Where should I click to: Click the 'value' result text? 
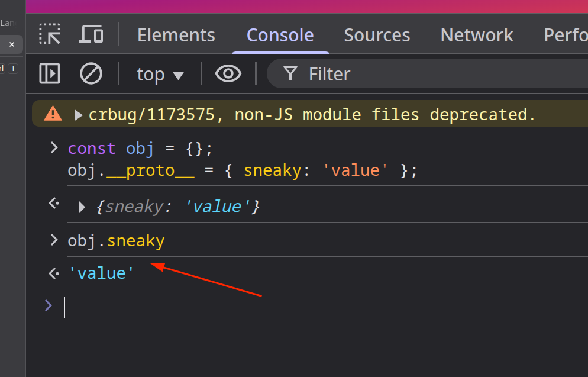[x=101, y=273]
